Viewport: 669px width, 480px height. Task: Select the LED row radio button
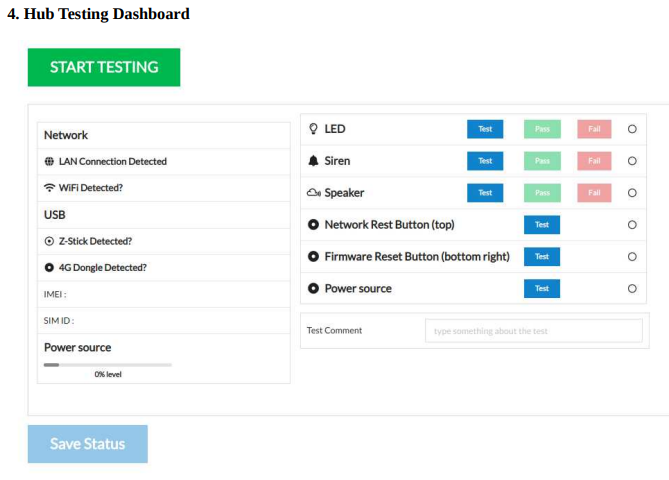click(632, 129)
